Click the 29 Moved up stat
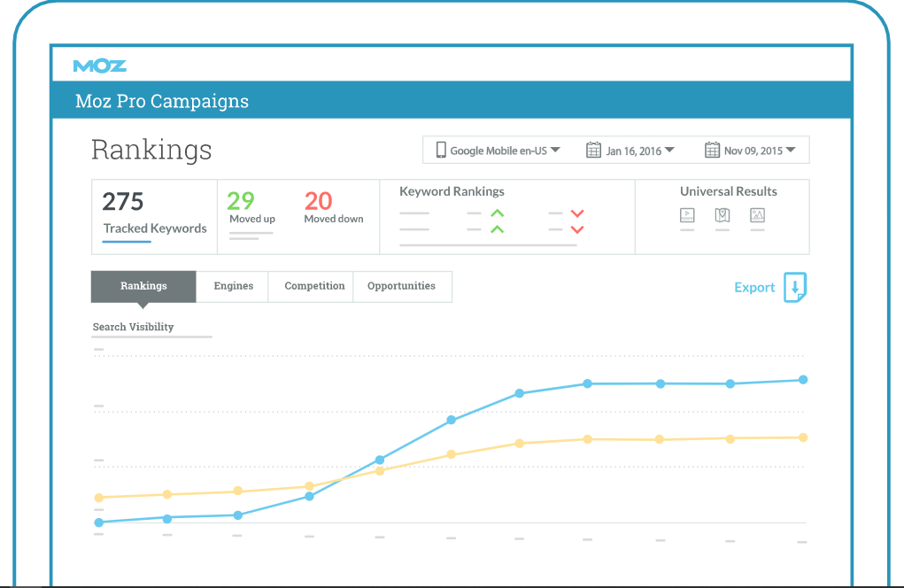Screen dimensions: 904x588 coord(251,207)
